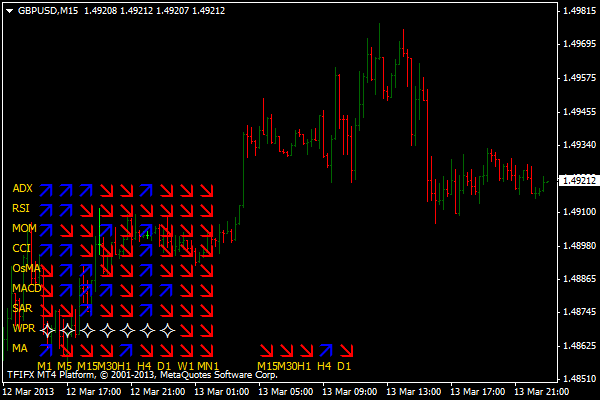Click the ADX MN1 red down arrow
This screenshot has height=400, width=600.
(207, 190)
